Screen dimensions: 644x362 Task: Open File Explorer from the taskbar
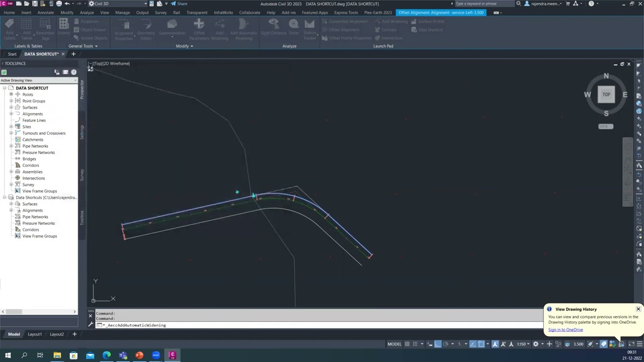[x=57, y=355]
